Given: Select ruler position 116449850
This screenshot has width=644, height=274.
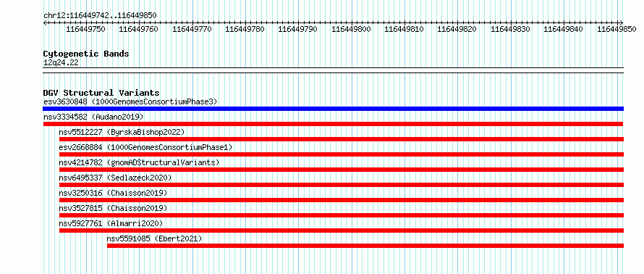Looking at the screenshot, I should (616, 29).
